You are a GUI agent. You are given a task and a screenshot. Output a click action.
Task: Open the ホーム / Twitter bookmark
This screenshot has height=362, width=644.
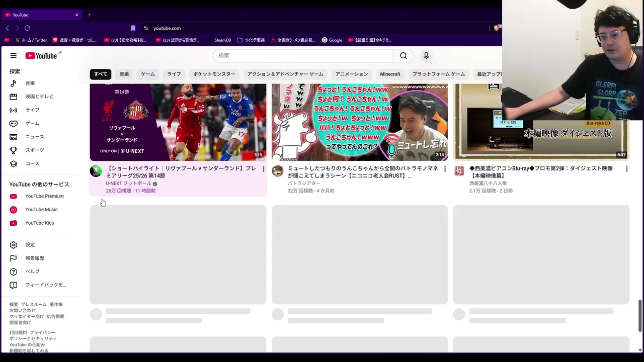(30, 40)
